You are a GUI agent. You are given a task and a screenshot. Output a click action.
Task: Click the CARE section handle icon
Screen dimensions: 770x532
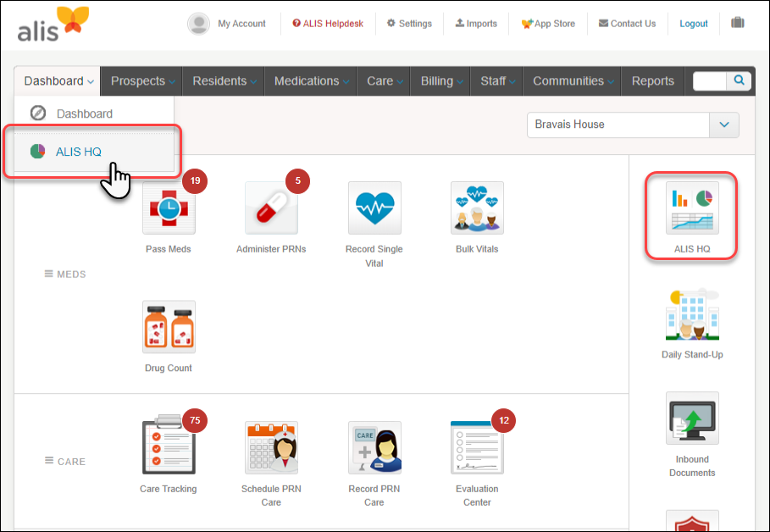49,461
